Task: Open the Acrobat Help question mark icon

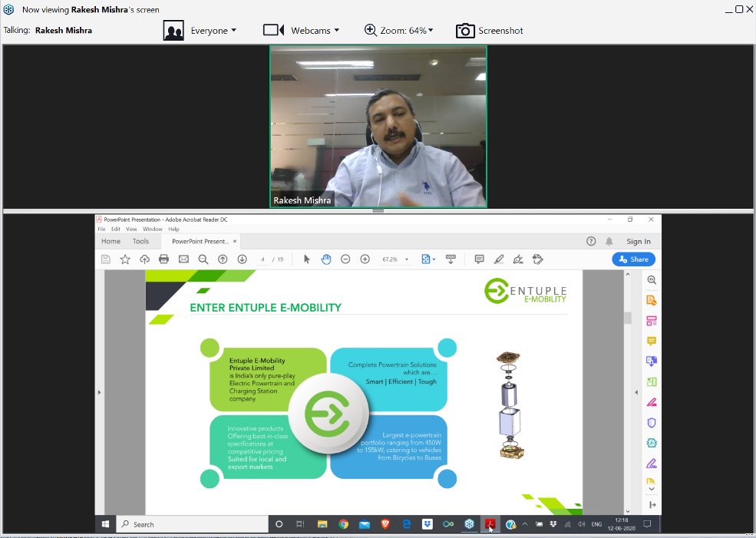Action: point(591,242)
